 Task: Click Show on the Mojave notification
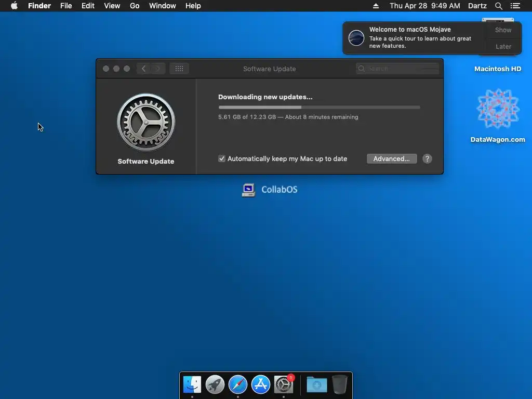click(503, 30)
